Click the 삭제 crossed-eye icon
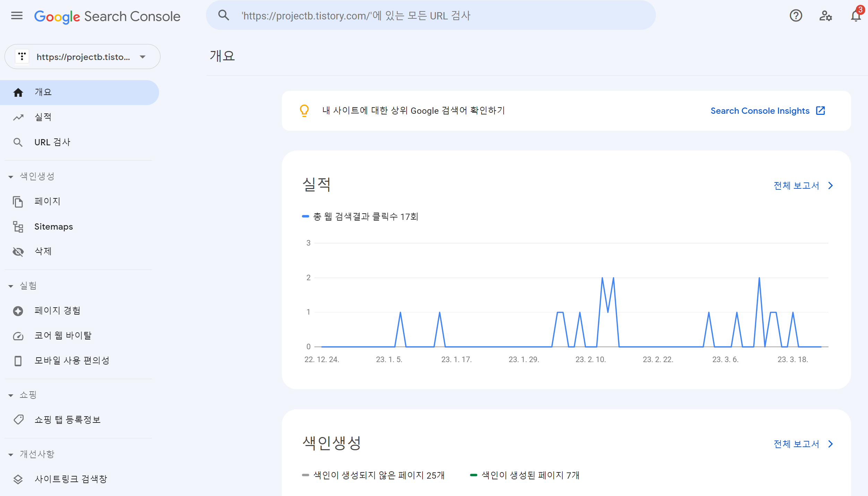The width and height of the screenshot is (868, 496). (18, 251)
